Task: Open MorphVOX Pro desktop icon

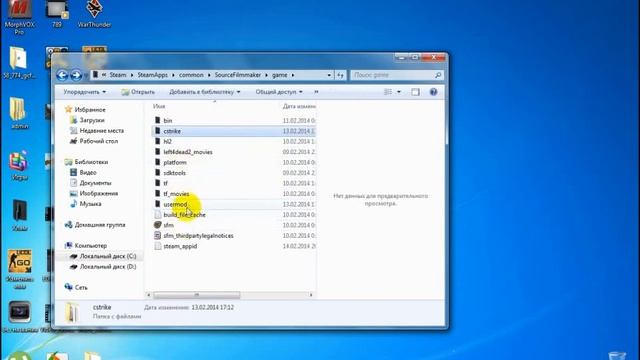Action: coord(19,18)
